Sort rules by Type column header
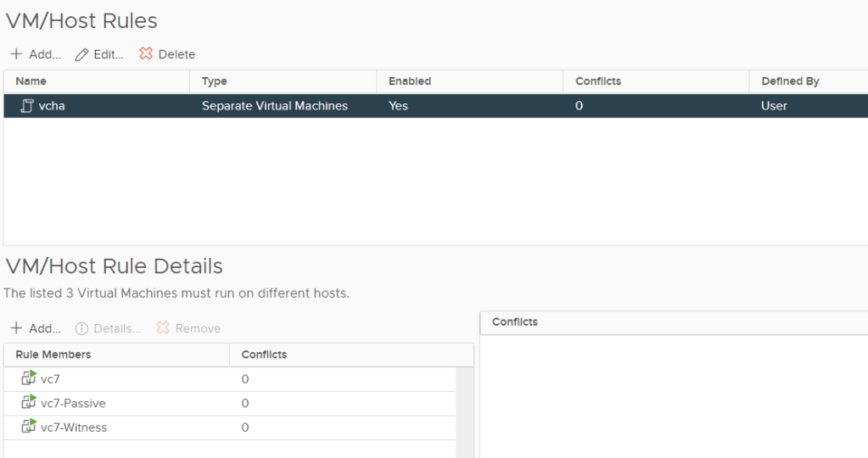This screenshot has height=458, width=868. tap(215, 81)
